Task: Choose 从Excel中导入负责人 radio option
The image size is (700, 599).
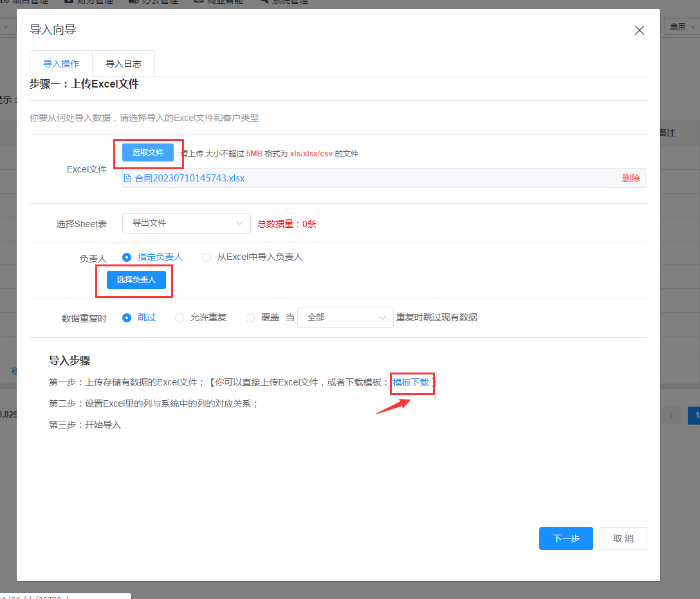Action: pyautogui.click(x=207, y=257)
